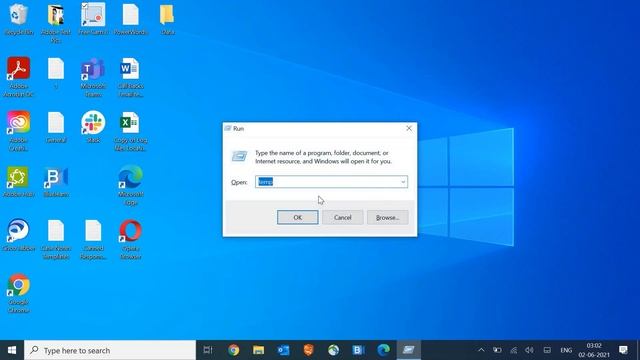The image size is (640, 360).
Task: Open the Word document desktop icon
Action: pos(130,77)
